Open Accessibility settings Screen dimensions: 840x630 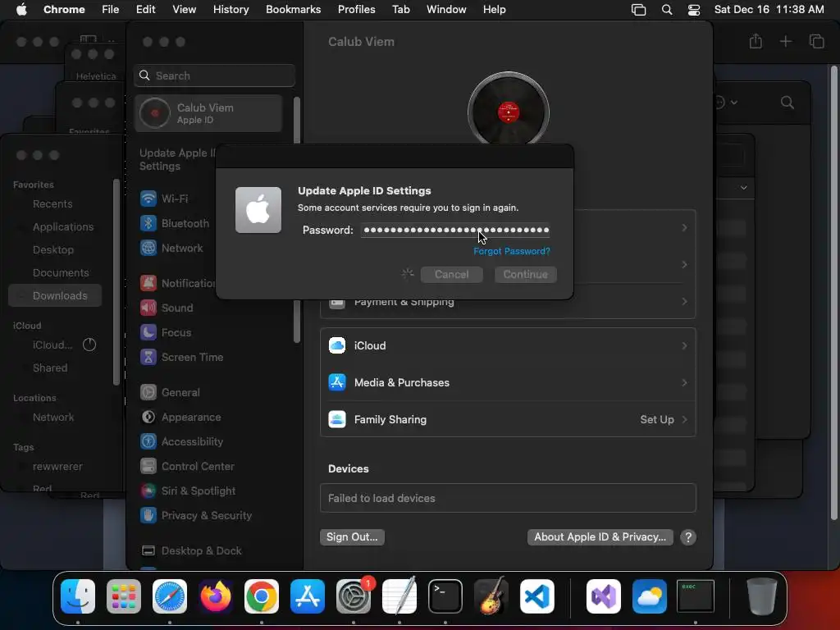(181, 442)
